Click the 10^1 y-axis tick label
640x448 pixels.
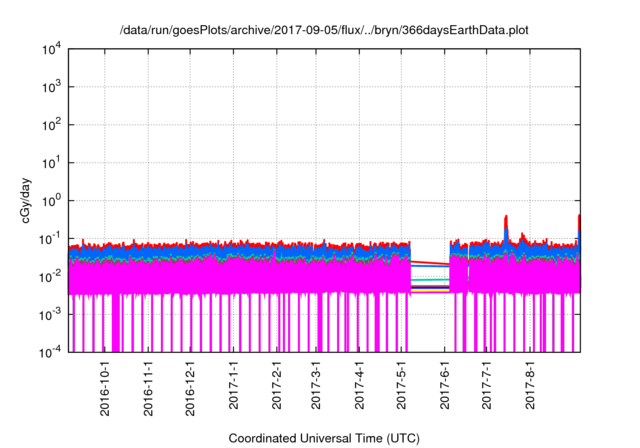(x=51, y=163)
